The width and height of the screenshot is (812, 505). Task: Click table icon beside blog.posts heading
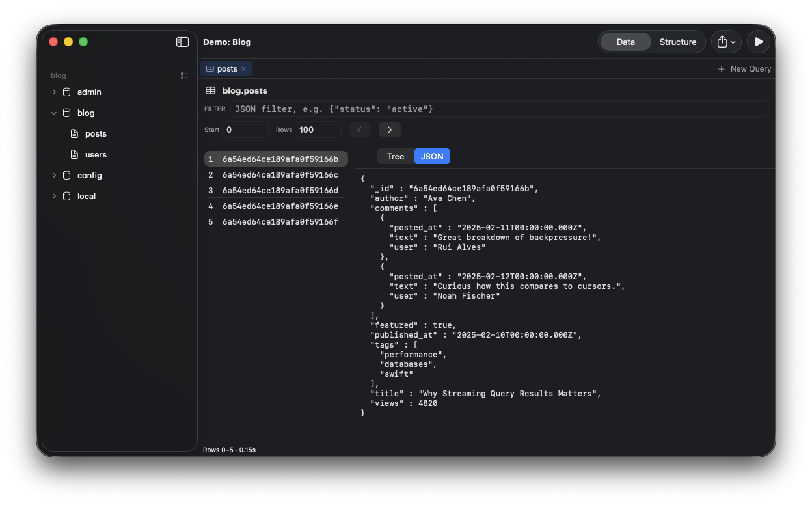(211, 91)
